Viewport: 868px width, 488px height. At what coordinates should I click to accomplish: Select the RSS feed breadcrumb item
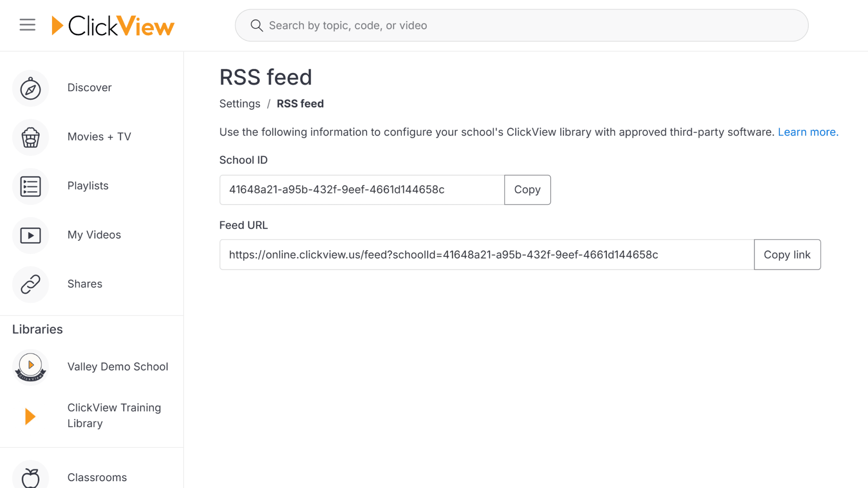click(300, 103)
